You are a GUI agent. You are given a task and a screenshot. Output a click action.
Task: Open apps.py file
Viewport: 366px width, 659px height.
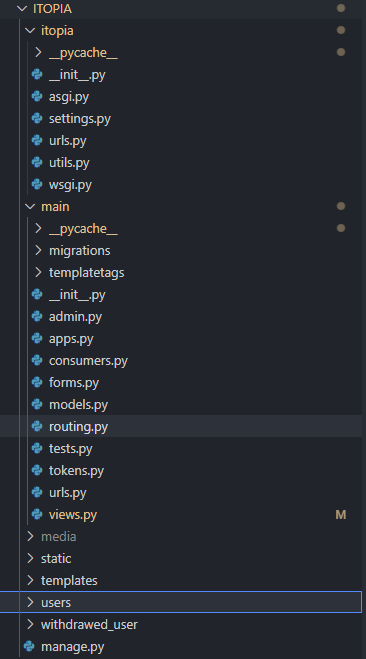coord(71,339)
